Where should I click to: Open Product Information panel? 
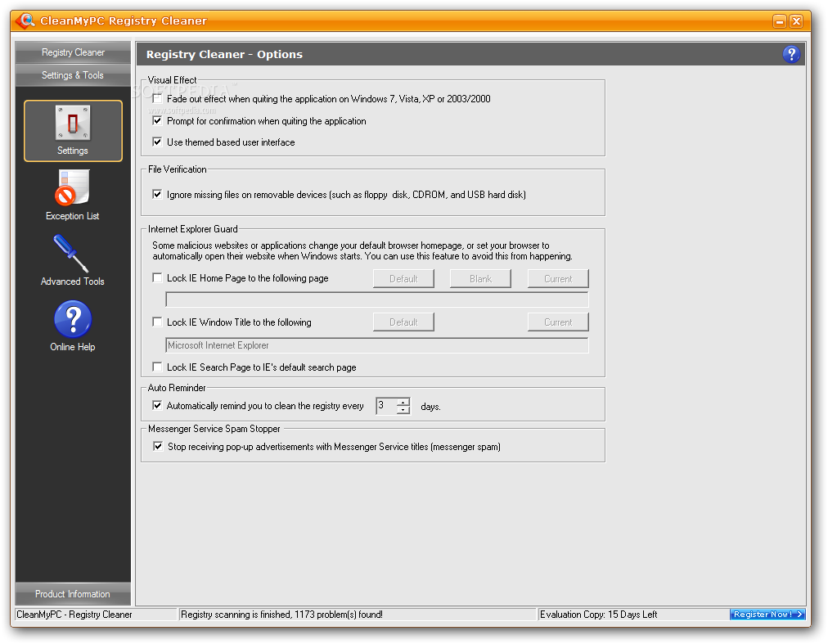(73, 594)
